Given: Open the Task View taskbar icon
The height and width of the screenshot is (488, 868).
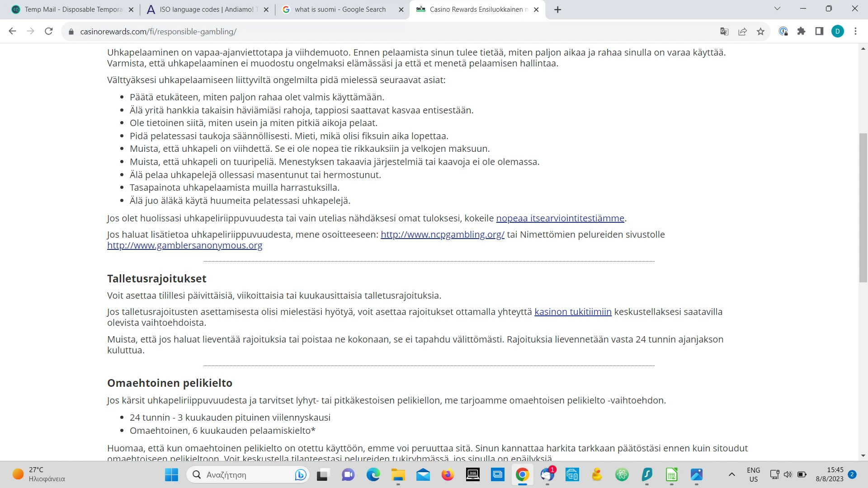Looking at the screenshot, I should click(x=322, y=474).
